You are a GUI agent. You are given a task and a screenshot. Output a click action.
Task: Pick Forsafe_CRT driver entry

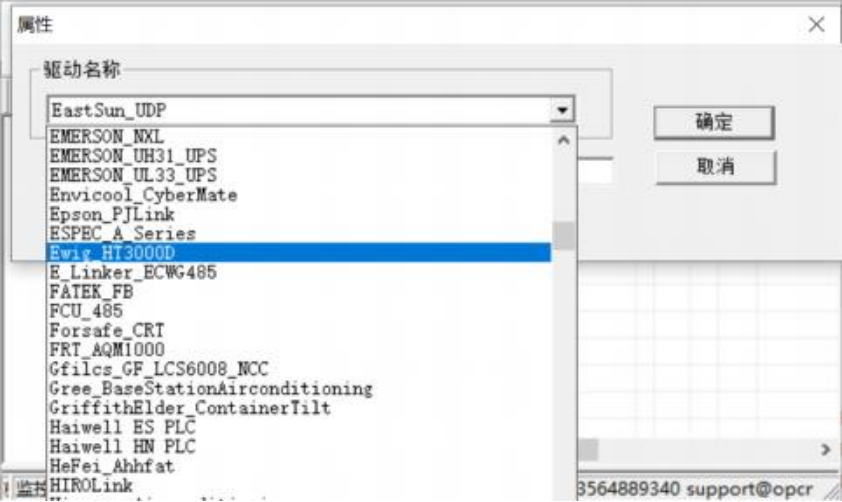tap(299, 330)
